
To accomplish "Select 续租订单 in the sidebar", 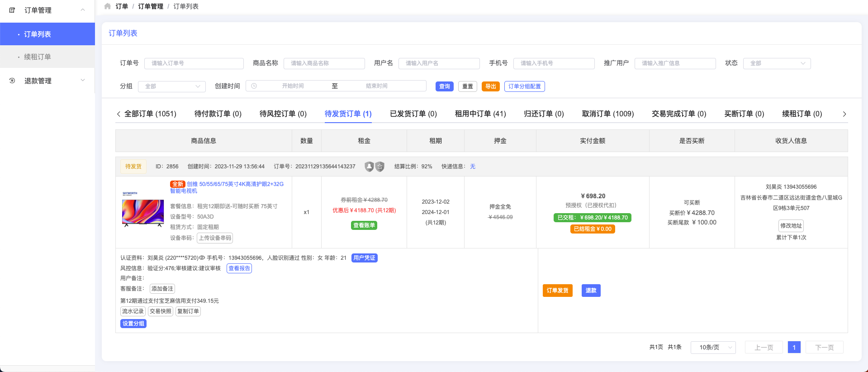I will pos(47,57).
